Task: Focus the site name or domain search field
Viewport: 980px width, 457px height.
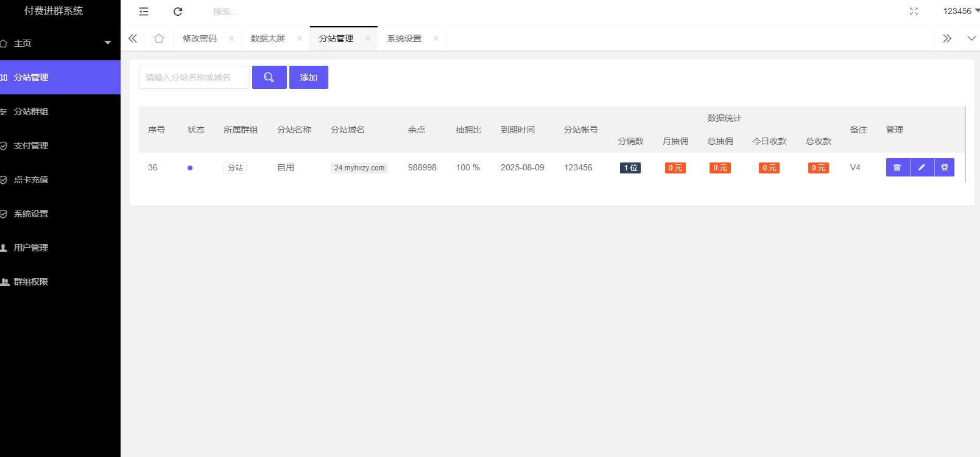Action: [x=194, y=77]
